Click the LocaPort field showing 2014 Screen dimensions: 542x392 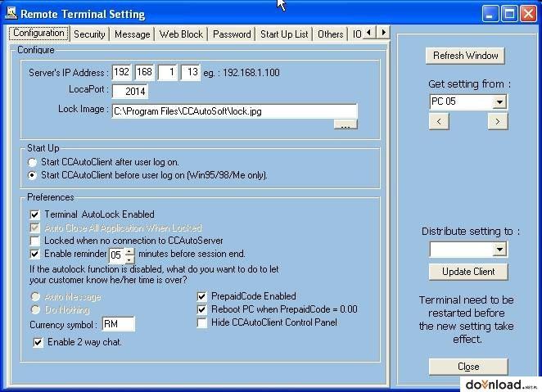click(130, 92)
